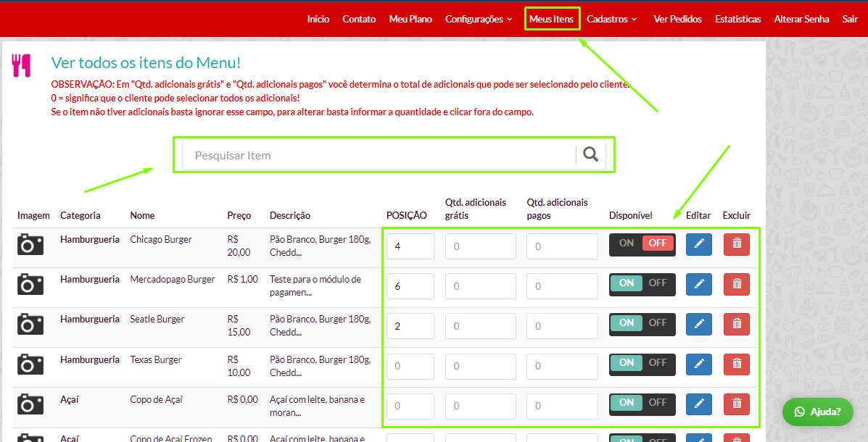
Task: Delete the Chicago Burger item
Action: 737,244
